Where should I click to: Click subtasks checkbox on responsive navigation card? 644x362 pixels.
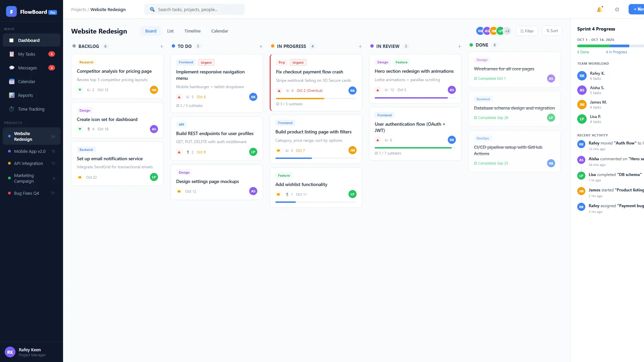click(178, 106)
